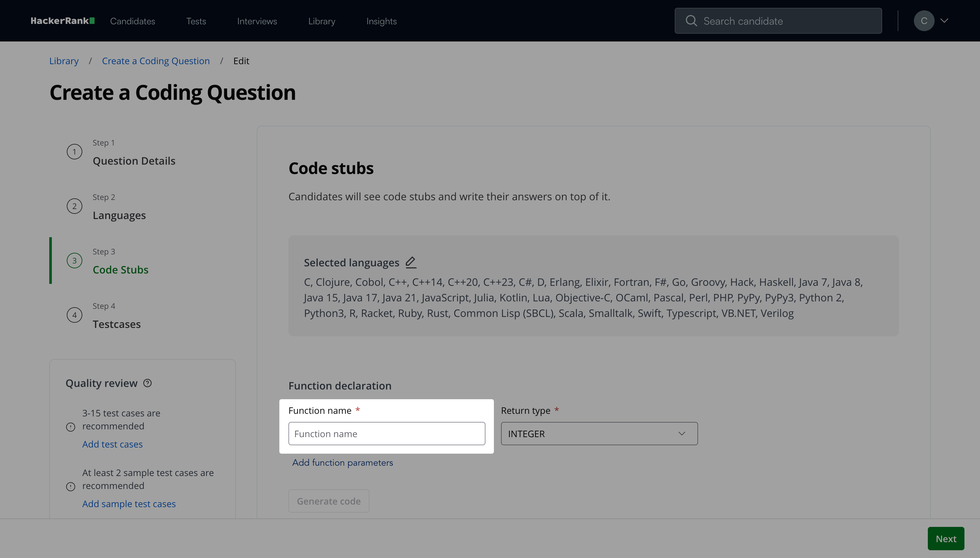Viewport: 980px width, 558px height.
Task: Navigate to Library breadcrumb link
Action: pos(64,61)
